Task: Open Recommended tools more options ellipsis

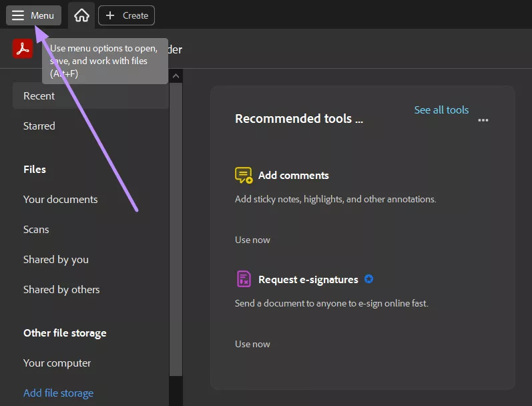Action: pyautogui.click(x=483, y=120)
